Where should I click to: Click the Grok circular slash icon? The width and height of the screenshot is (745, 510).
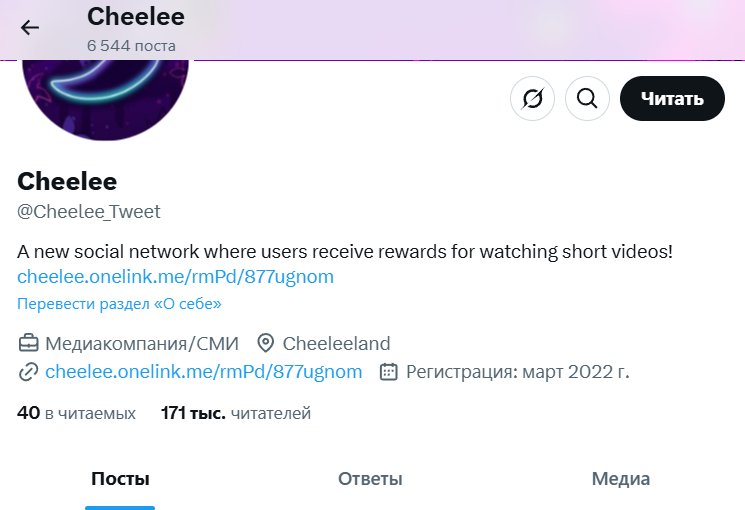pyautogui.click(x=532, y=98)
